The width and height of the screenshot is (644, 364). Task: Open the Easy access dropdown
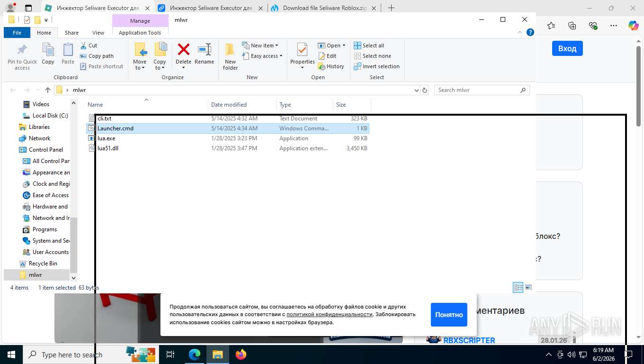click(262, 56)
